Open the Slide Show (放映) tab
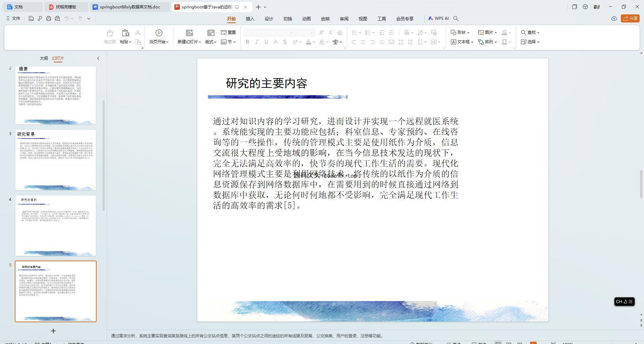The width and height of the screenshot is (644, 344). [325, 19]
